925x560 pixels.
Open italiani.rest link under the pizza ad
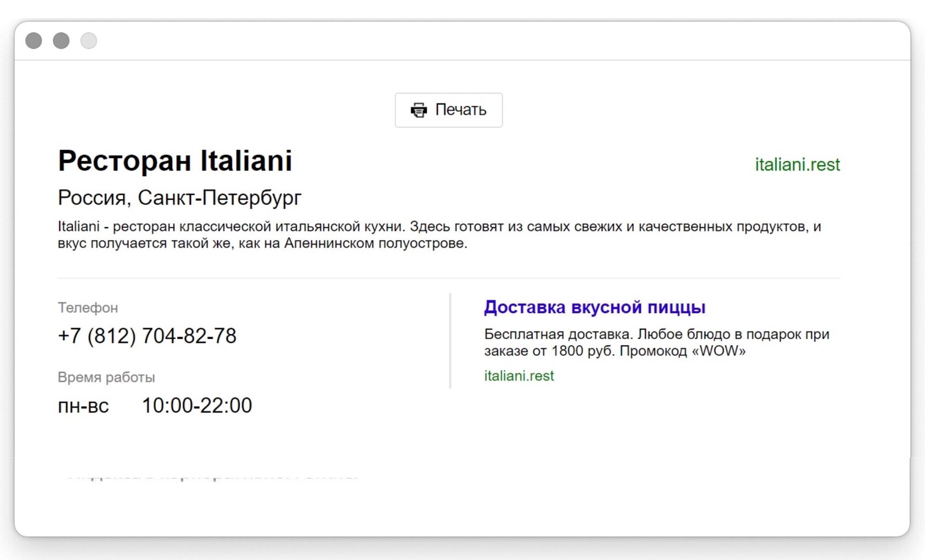[519, 376]
